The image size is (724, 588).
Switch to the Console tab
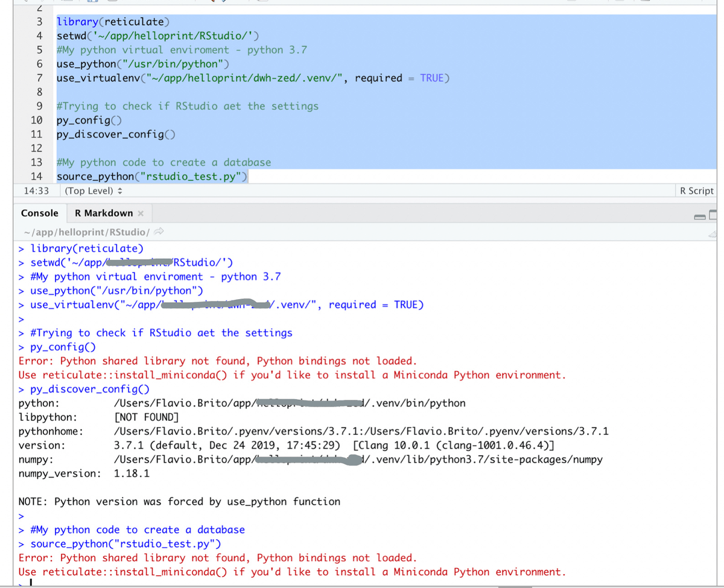(40, 213)
